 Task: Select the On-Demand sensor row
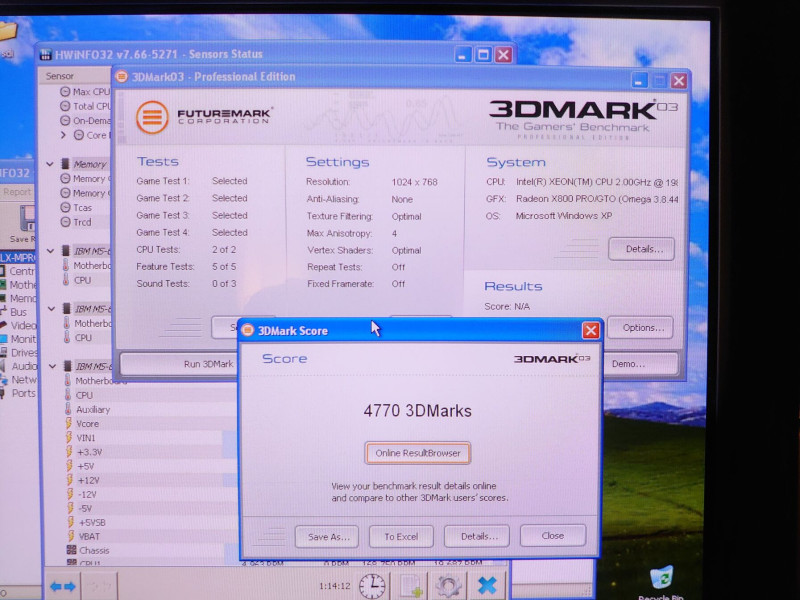85,120
